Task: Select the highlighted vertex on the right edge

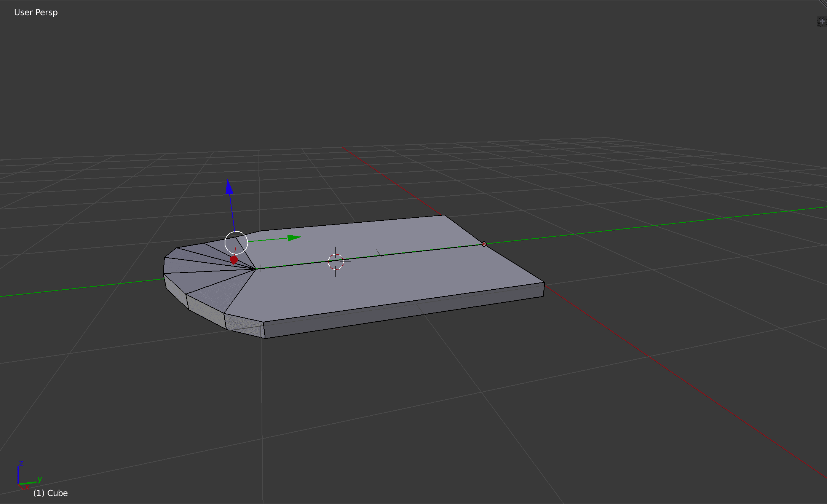Action: (x=484, y=244)
